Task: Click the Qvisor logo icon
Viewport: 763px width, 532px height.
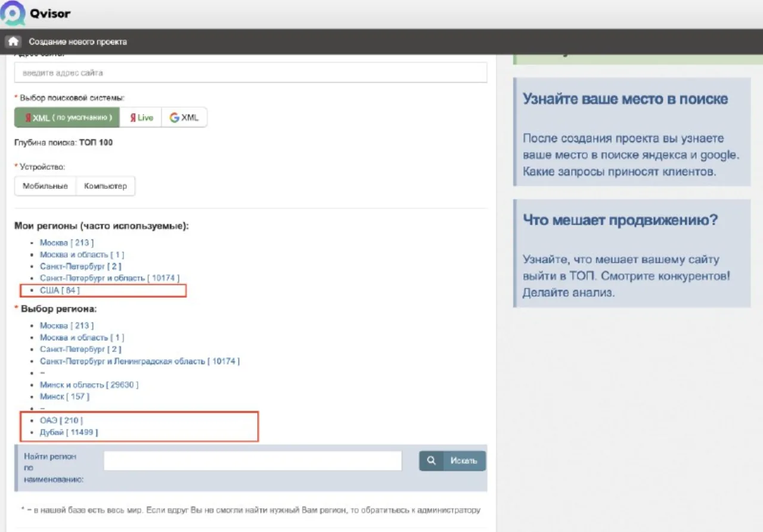Action: tap(13, 13)
